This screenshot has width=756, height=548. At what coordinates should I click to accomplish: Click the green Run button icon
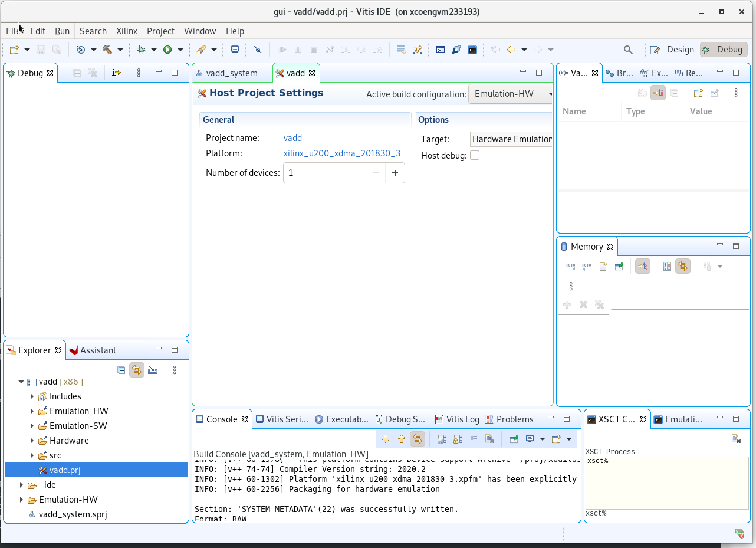(x=167, y=50)
